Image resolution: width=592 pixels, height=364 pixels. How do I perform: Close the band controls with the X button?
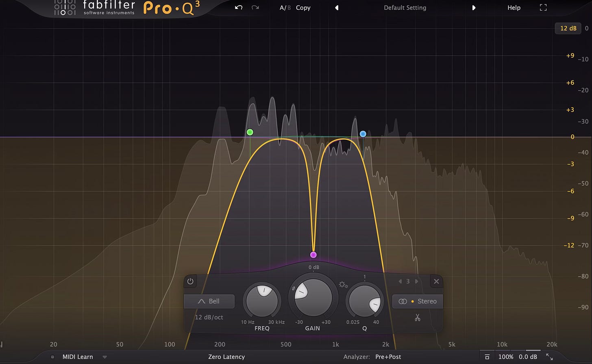point(436,281)
